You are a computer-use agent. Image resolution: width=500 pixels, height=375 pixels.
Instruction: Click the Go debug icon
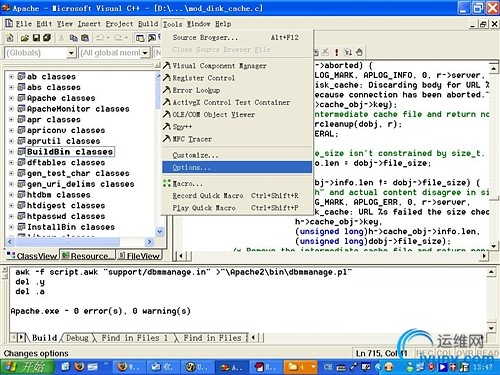(x=348, y=52)
